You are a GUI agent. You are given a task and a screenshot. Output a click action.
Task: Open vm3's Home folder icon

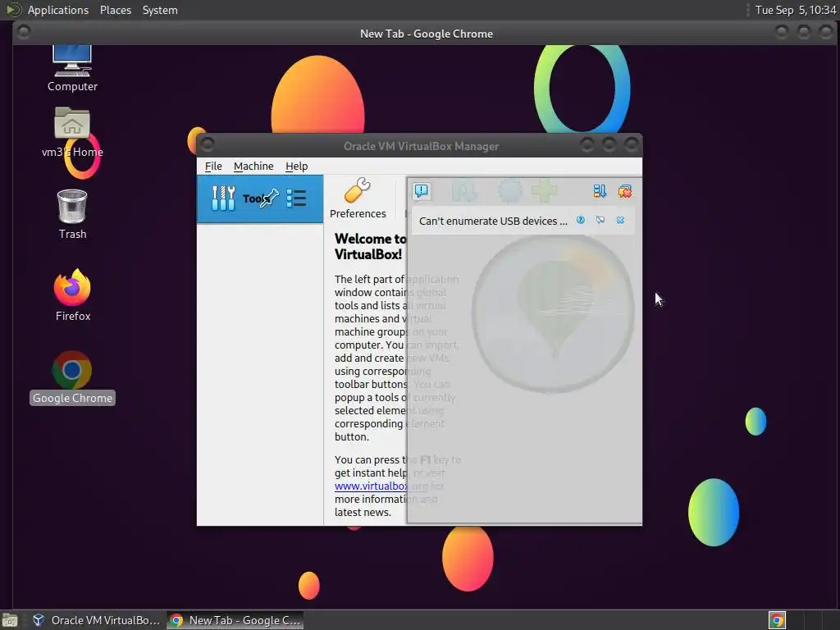(x=72, y=132)
